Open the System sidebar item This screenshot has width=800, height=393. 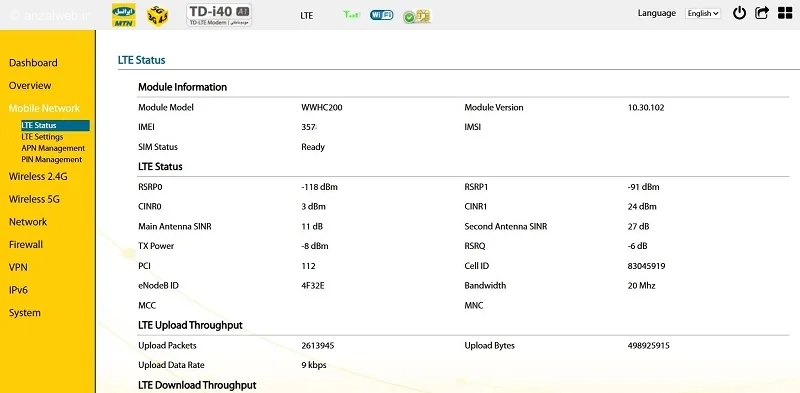click(x=24, y=313)
